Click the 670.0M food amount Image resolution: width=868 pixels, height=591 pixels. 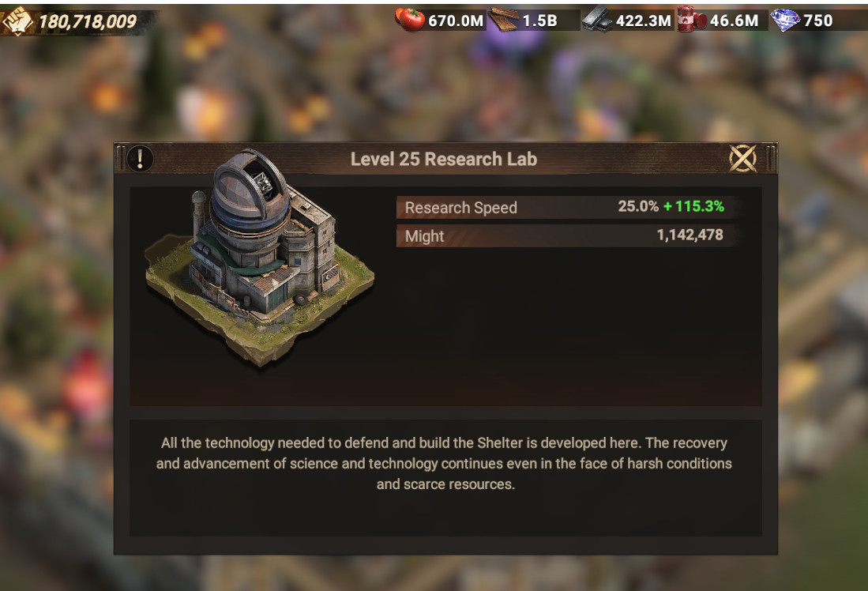pos(456,21)
